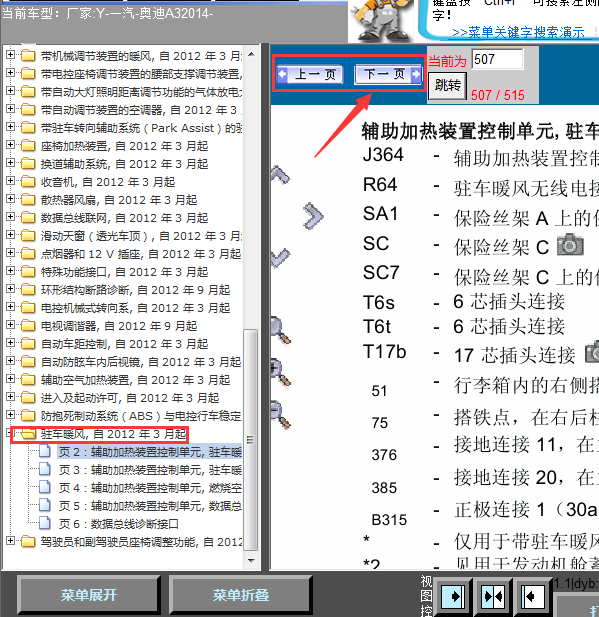Go to previous page with 上一页
599x617 pixels.
(310, 74)
